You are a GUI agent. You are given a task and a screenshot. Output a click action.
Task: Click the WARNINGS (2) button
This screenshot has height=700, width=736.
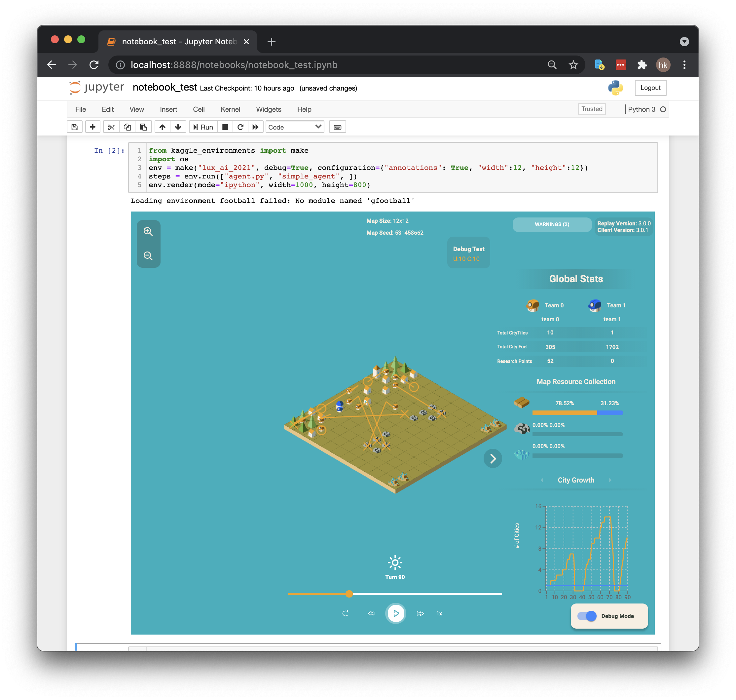[x=552, y=224]
